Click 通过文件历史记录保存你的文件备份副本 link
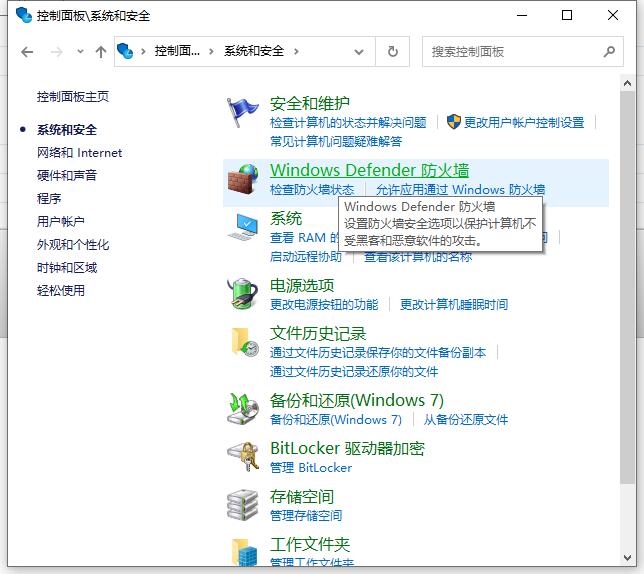 tap(378, 353)
